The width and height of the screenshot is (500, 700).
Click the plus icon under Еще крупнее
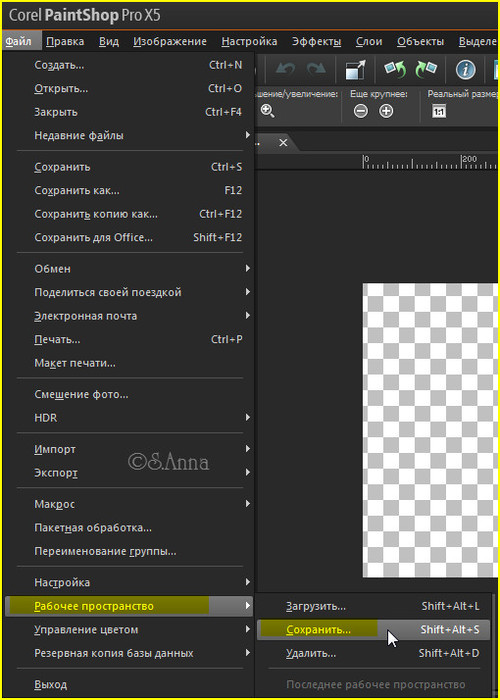tap(386, 111)
